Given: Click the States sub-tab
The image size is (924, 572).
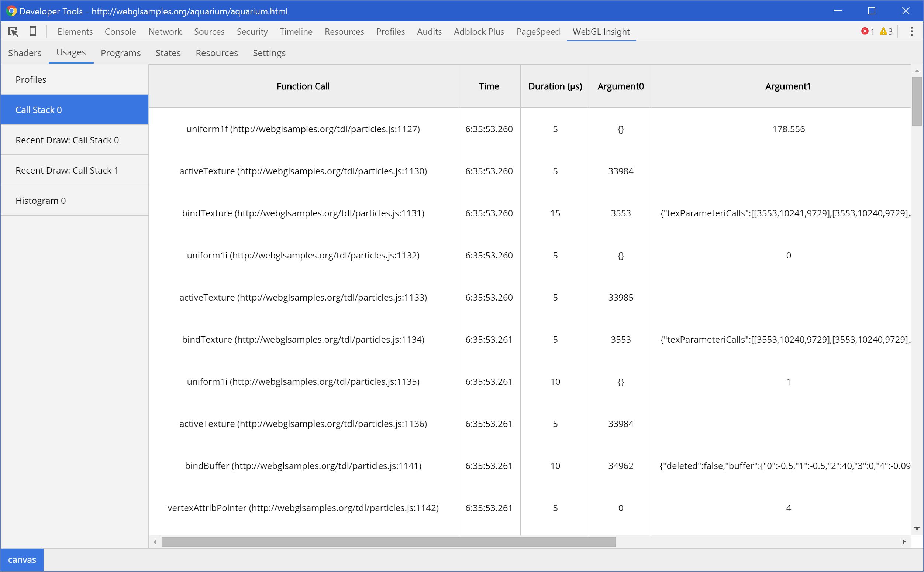Looking at the screenshot, I should click(168, 52).
